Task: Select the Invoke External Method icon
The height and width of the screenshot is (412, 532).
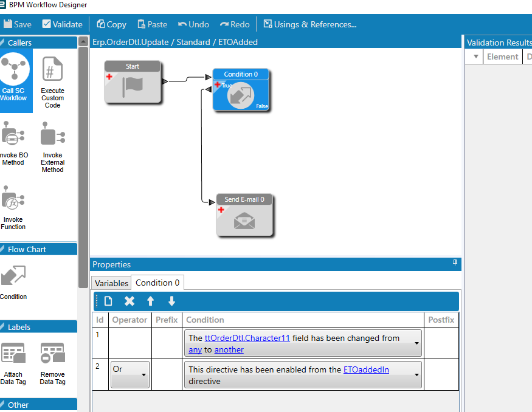Action: coord(52,134)
